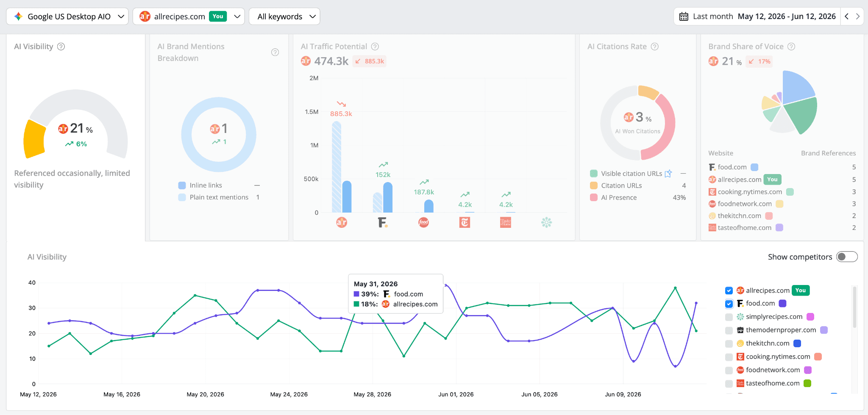The image size is (868, 415).
Task: Open help icon beside Brand Share of Voice
Action: tap(791, 47)
